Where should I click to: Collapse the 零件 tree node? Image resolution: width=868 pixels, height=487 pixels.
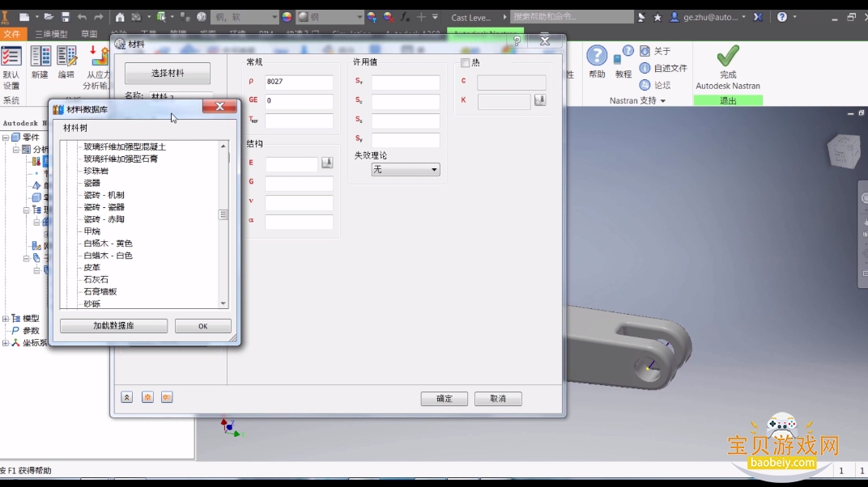(x=6, y=137)
